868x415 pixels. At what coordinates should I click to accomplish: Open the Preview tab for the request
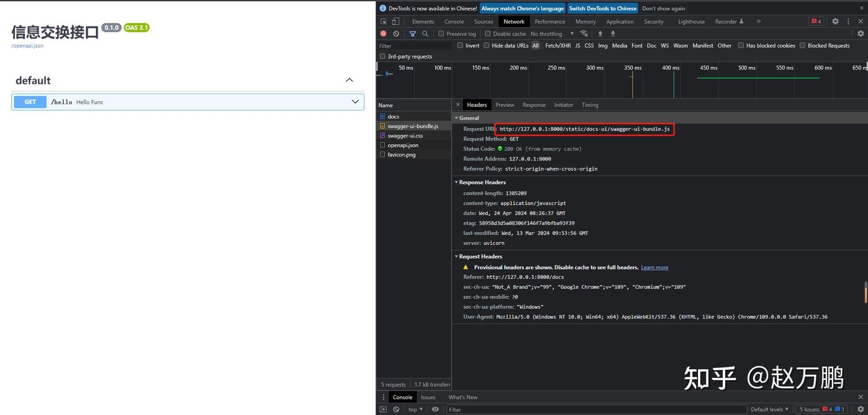[x=505, y=105]
